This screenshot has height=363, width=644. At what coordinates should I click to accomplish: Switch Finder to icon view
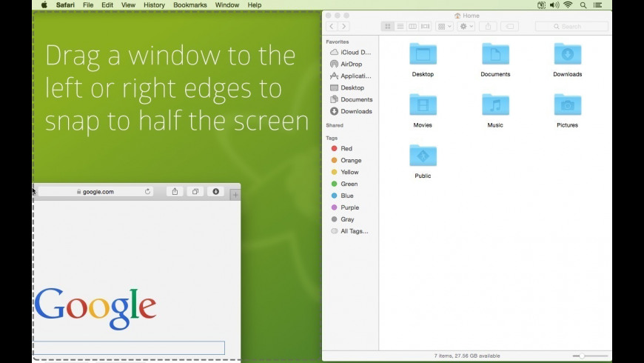click(x=387, y=27)
